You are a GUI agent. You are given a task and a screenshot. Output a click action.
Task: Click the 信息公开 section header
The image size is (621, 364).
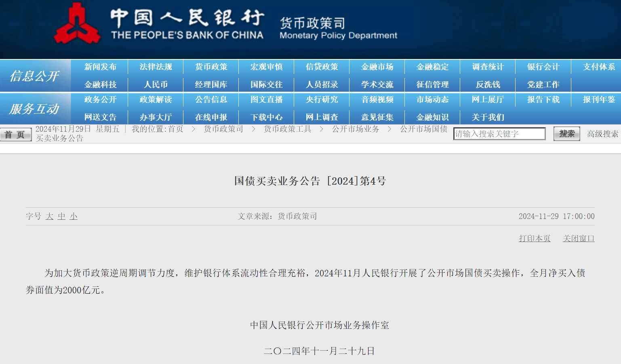[x=34, y=76]
